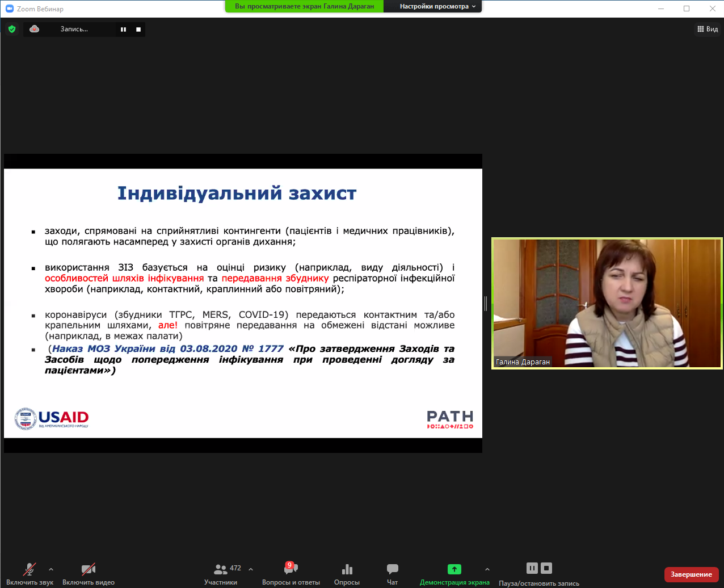Select Галина Дараган's video thumbnail

[607, 304]
